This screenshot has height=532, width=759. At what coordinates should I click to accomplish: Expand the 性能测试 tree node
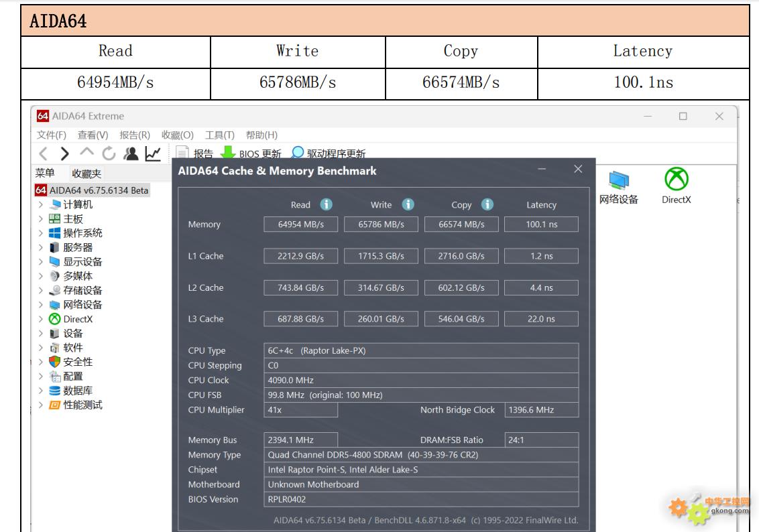point(41,405)
